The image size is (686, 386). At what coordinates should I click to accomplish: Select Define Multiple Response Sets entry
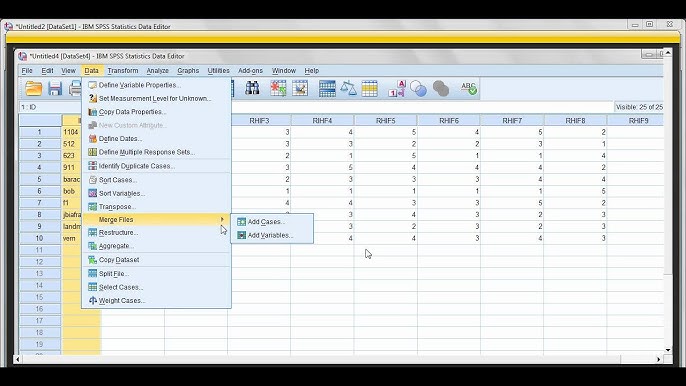click(x=156, y=152)
